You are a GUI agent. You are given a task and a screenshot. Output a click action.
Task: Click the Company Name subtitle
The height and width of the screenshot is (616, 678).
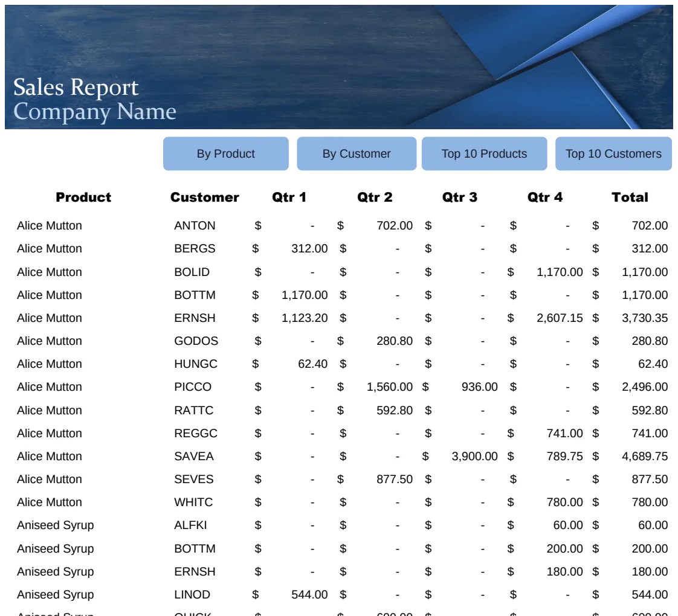pyautogui.click(x=95, y=112)
